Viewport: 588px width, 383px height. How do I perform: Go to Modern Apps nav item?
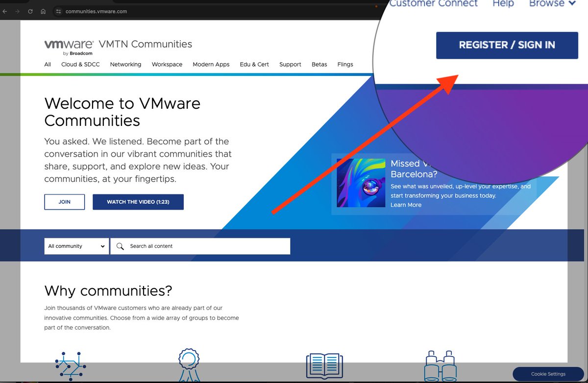211,64
